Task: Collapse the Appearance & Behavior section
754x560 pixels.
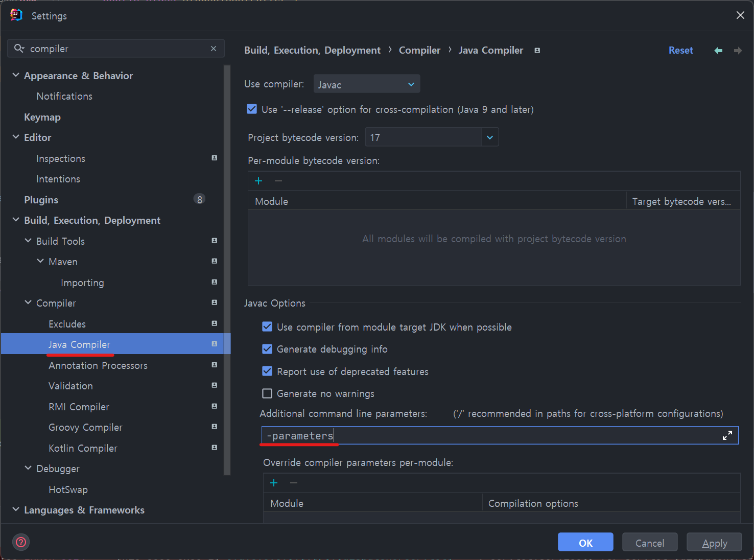Action: click(16, 75)
